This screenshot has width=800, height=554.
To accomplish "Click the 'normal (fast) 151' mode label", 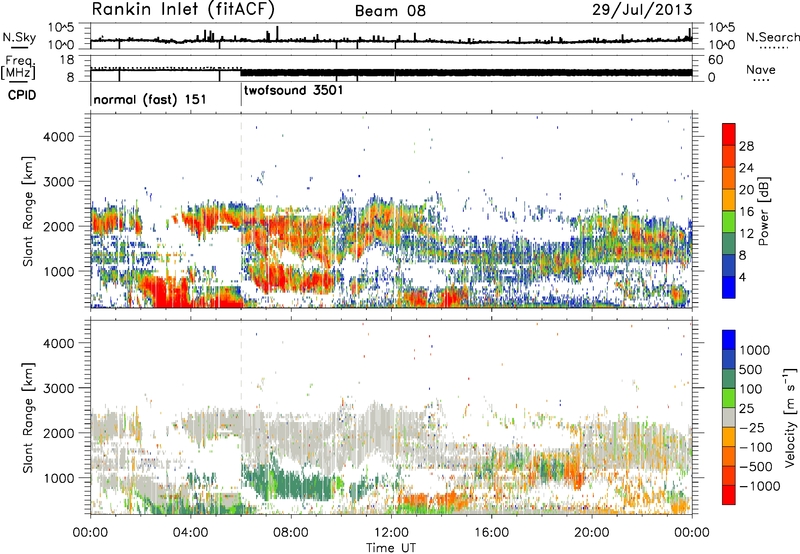I will [150, 99].
